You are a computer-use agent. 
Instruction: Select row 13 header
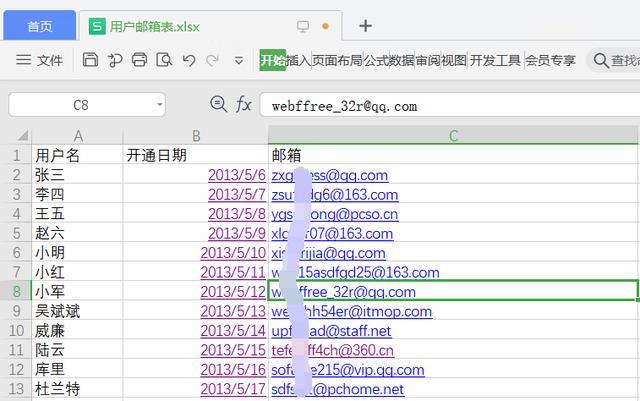[x=16, y=388]
